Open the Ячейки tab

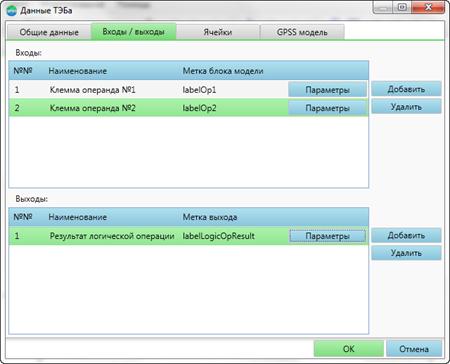pos(218,32)
